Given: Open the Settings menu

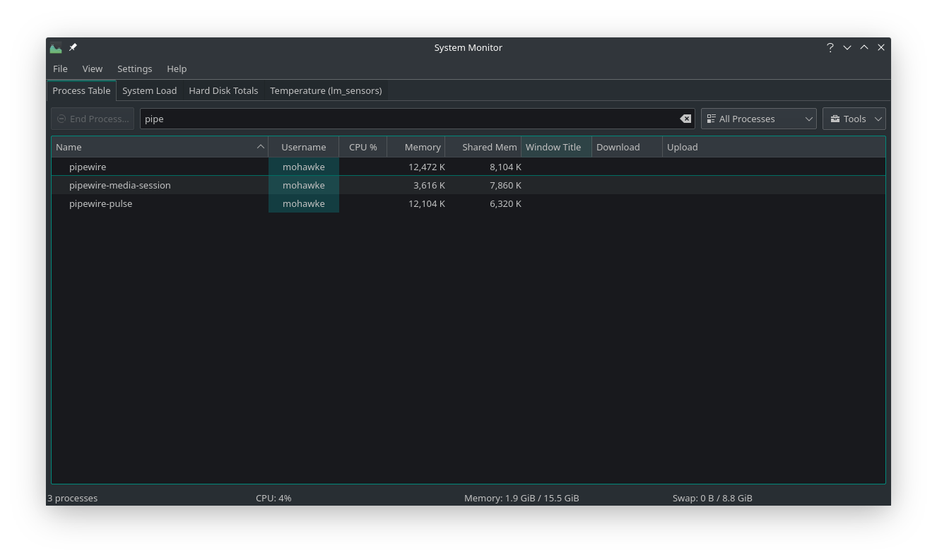Looking at the screenshot, I should tap(134, 68).
